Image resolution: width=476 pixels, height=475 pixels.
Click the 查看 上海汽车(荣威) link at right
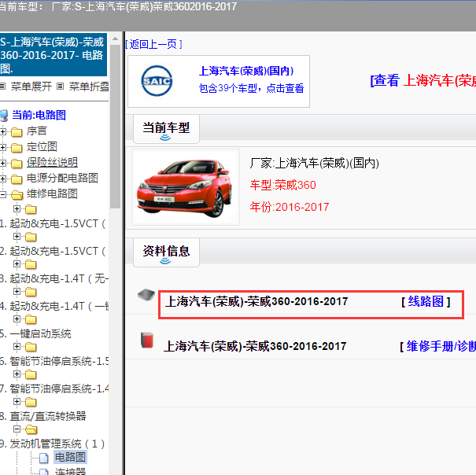[422, 81]
